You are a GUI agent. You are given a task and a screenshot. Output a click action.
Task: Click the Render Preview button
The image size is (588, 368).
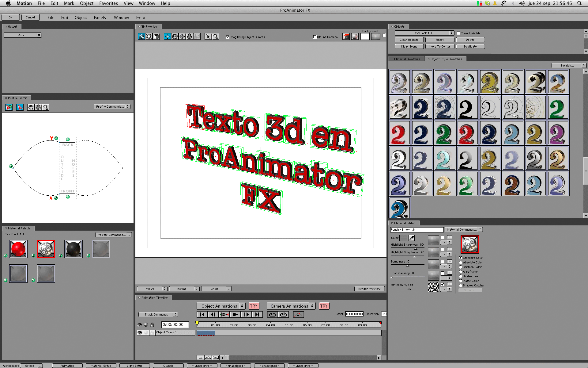tap(369, 289)
